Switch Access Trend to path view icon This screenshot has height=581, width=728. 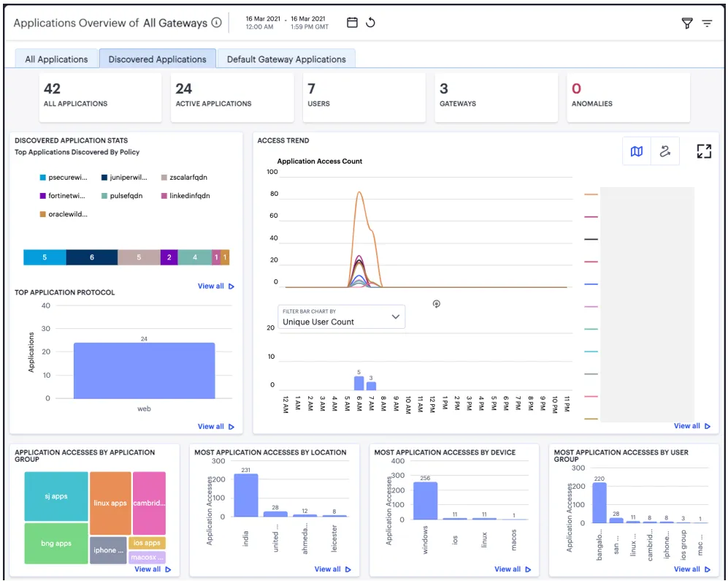[x=665, y=151]
